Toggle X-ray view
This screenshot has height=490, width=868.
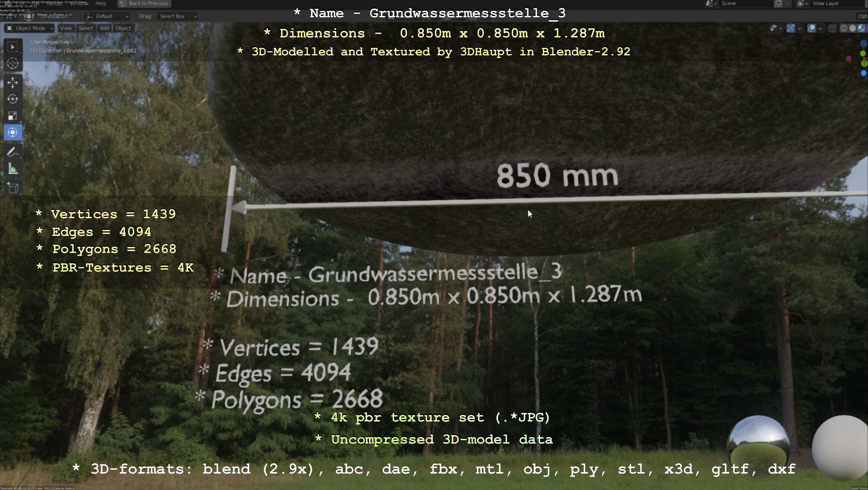coord(832,28)
